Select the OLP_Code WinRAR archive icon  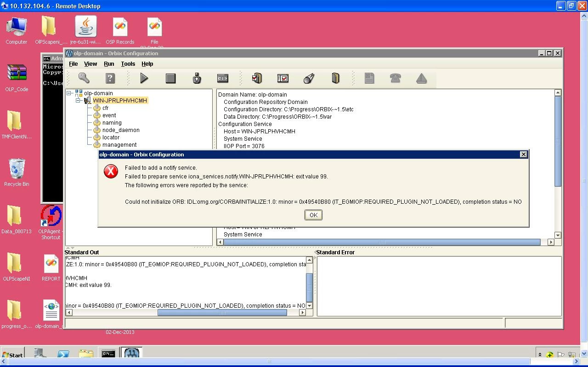[x=17, y=78]
